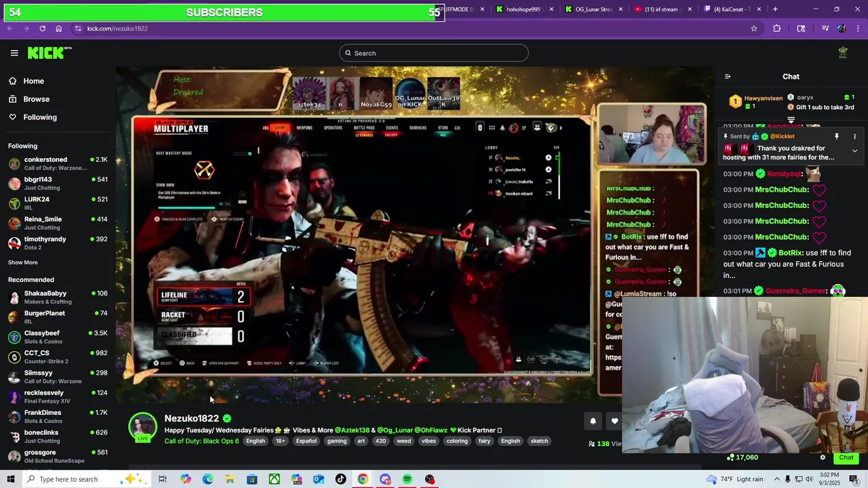
Task: Select the 18+ stream tag
Action: pos(280,441)
